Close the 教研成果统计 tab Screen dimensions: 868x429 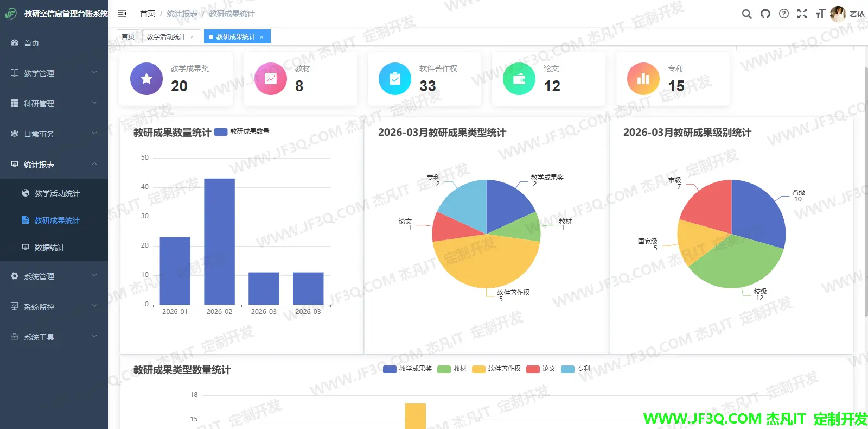point(261,37)
